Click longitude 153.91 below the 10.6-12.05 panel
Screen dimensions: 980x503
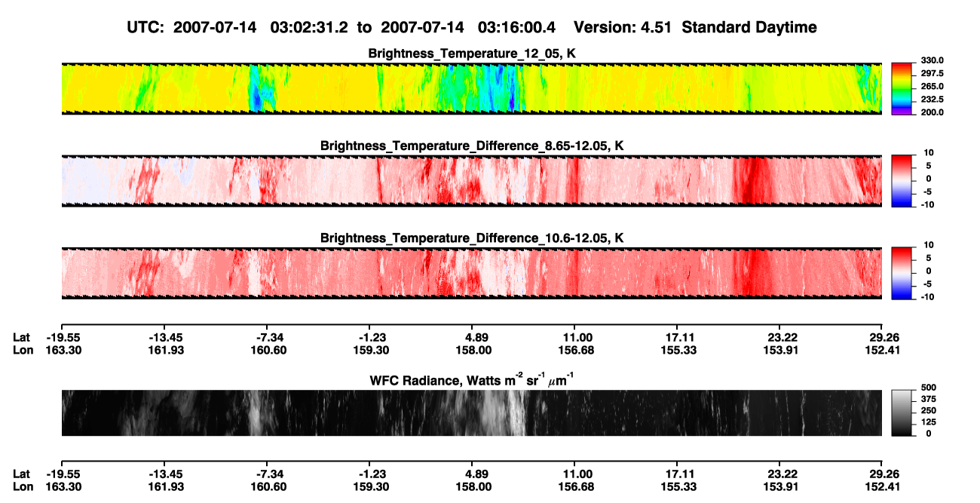tap(782, 350)
